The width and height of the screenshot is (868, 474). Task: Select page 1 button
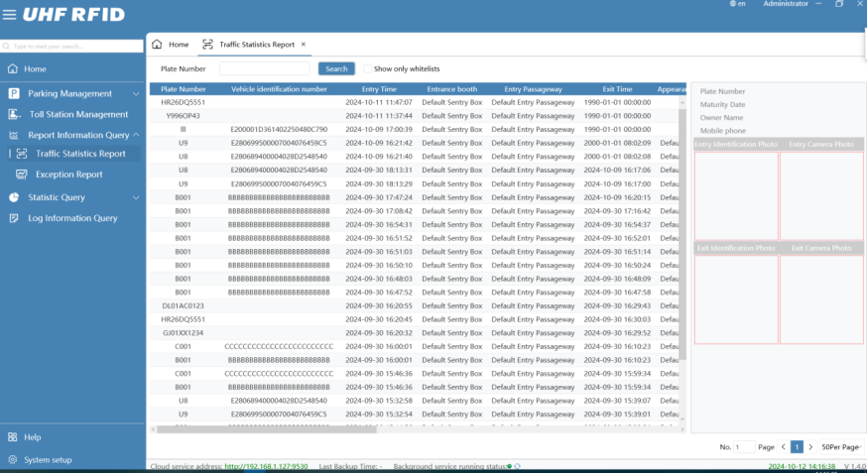(x=797, y=447)
